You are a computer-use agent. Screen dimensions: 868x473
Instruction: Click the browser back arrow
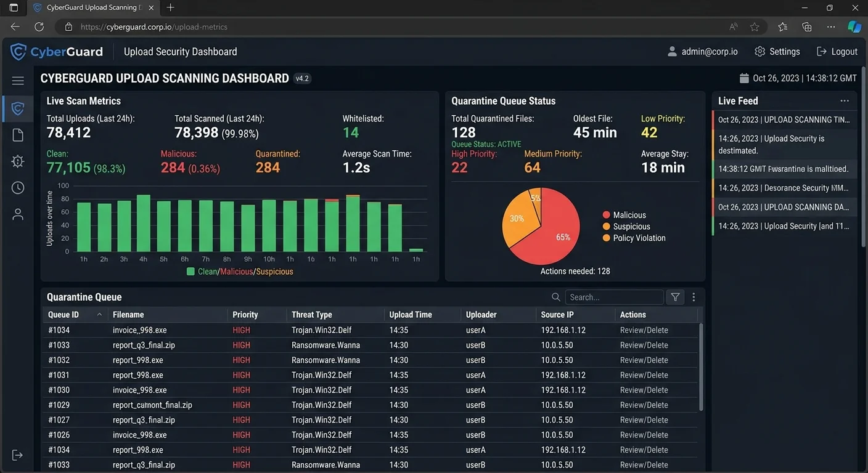coord(15,26)
